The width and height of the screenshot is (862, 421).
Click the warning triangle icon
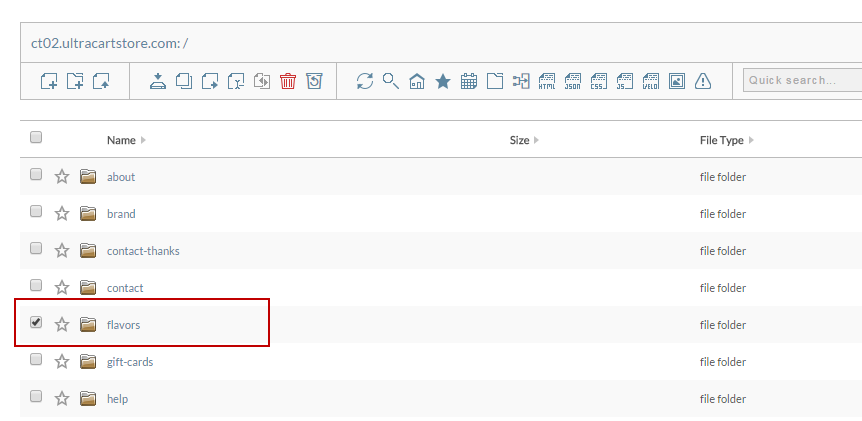coord(703,81)
